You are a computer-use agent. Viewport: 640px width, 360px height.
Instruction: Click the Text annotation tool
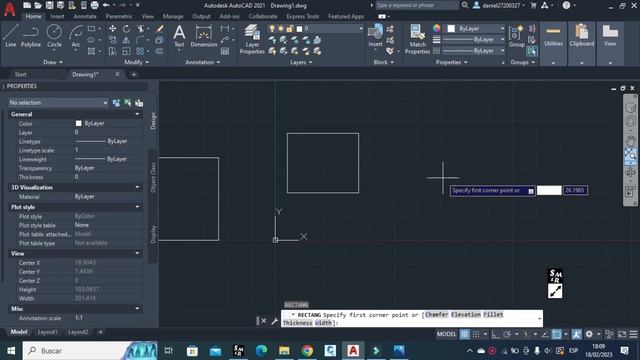click(179, 36)
